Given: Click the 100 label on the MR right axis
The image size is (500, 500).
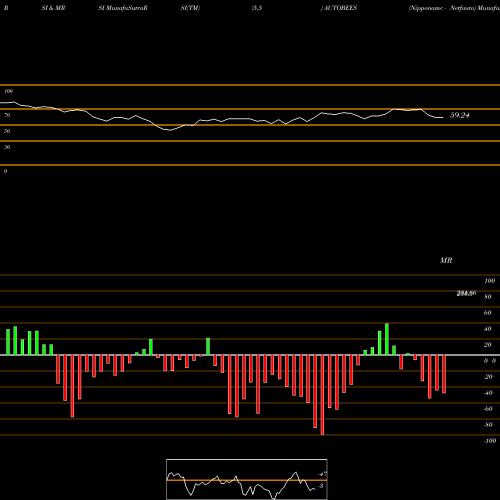Looking at the screenshot, I should (490, 281).
